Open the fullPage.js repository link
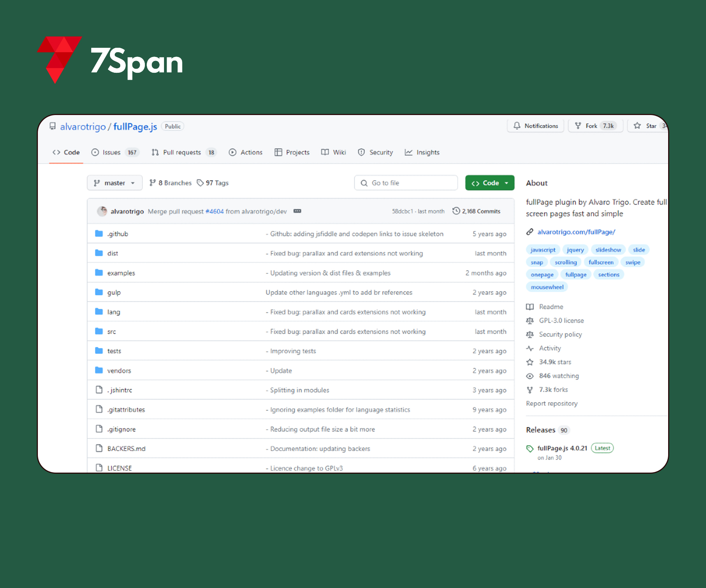 tap(135, 127)
